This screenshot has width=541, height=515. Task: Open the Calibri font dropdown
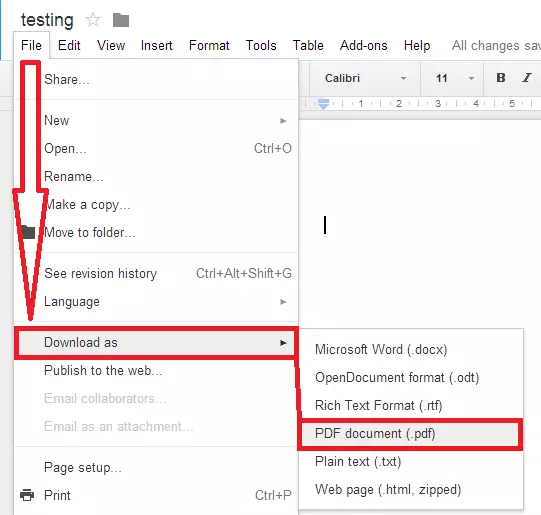point(365,78)
